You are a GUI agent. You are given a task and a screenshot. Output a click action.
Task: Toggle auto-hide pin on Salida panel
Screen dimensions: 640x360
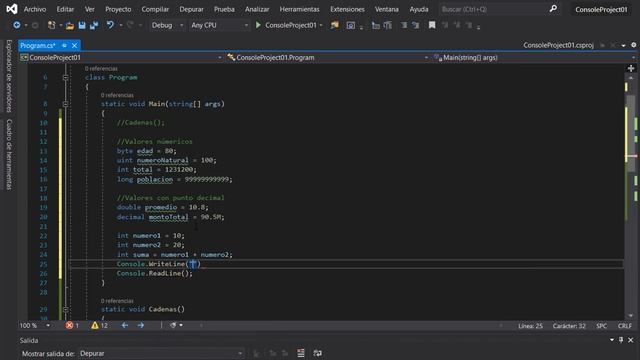tap(621, 340)
